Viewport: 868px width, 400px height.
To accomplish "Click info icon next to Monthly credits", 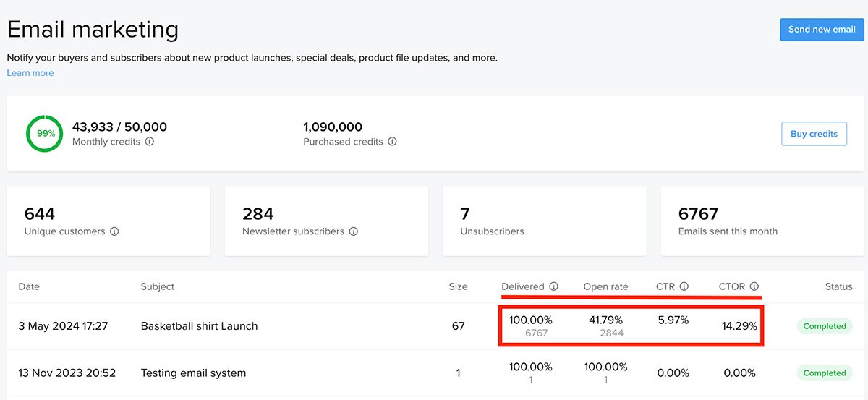I will tap(150, 142).
